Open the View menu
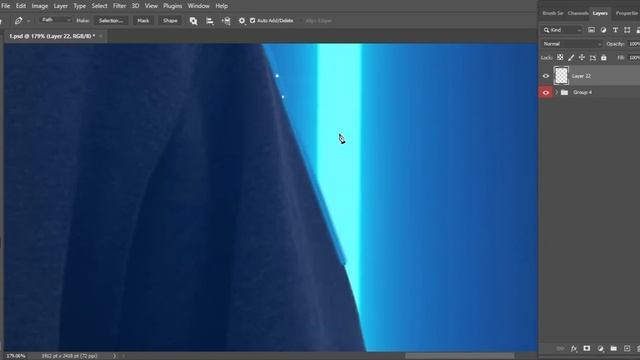The width and height of the screenshot is (640, 360). pos(151,6)
